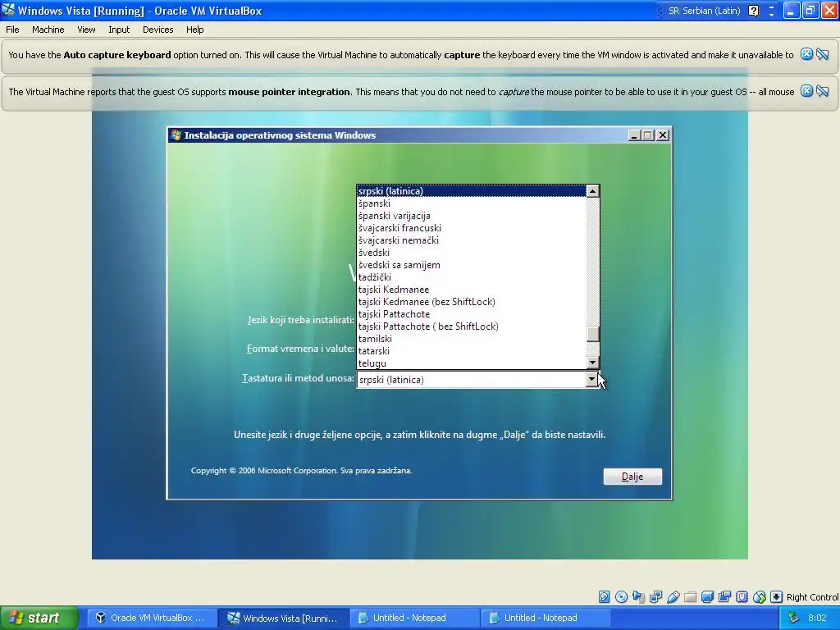This screenshot has width=840, height=630.
Task: Close the Instalacija operativnog sistema Windows dialog
Action: (663, 135)
